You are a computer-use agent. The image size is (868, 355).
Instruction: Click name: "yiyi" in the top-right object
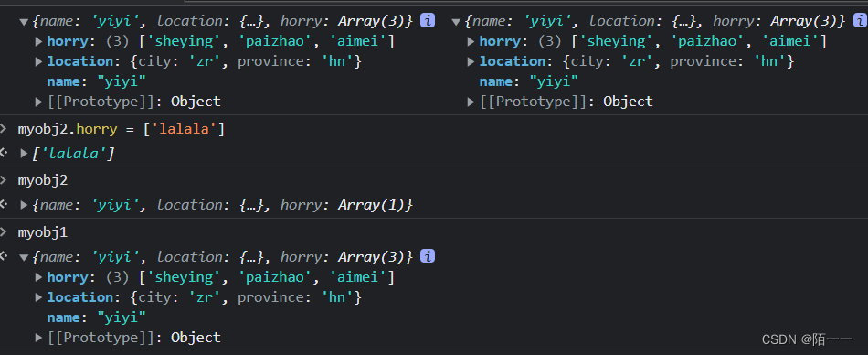point(529,81)
